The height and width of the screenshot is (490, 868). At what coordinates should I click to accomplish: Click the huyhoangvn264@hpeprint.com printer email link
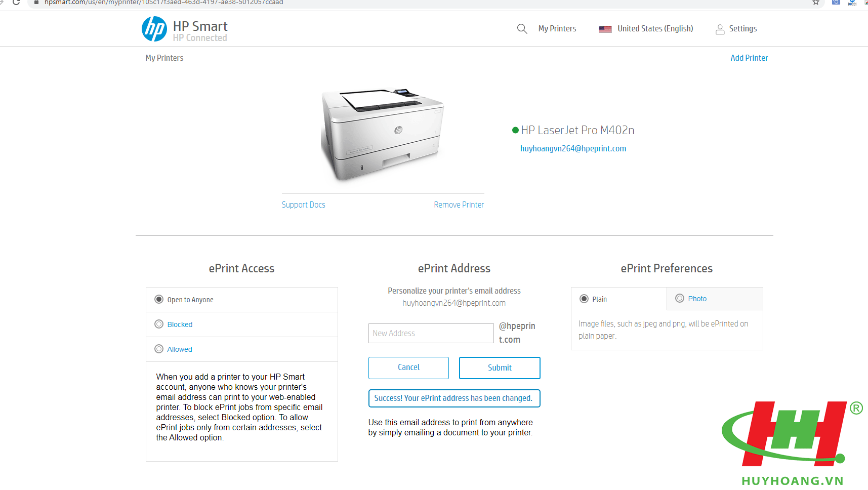(573, 148)
